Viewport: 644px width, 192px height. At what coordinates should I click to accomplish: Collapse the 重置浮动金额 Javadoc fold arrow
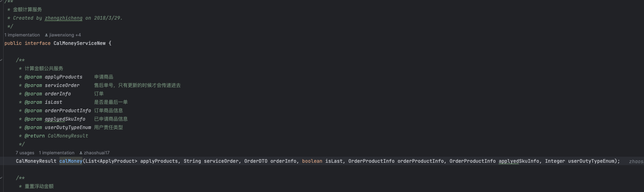2,178
